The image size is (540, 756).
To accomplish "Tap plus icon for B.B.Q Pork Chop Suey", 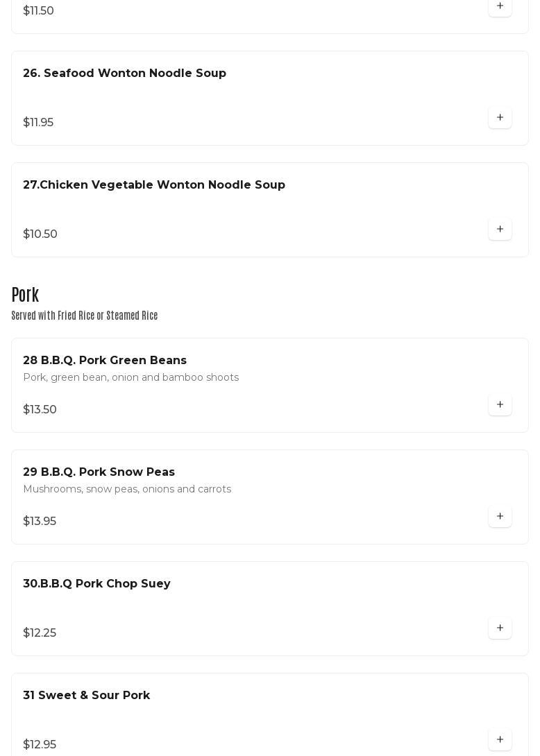I will tap(500, 628).
